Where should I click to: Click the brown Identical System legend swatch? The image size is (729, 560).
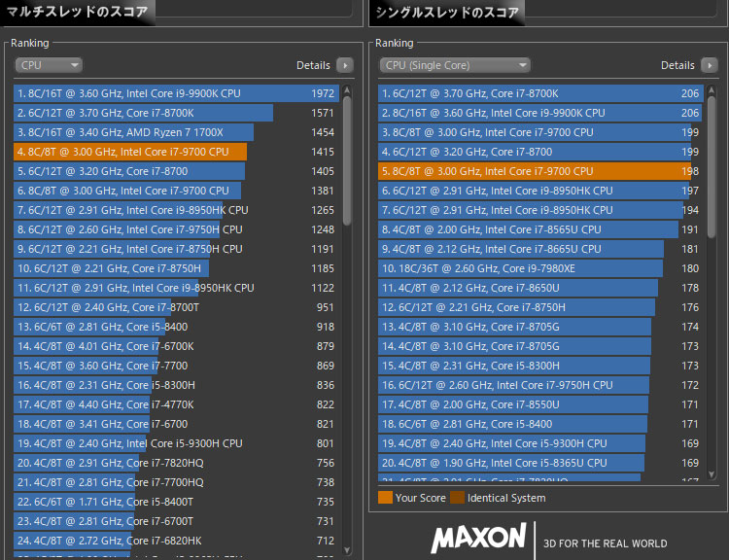[458, 498]
